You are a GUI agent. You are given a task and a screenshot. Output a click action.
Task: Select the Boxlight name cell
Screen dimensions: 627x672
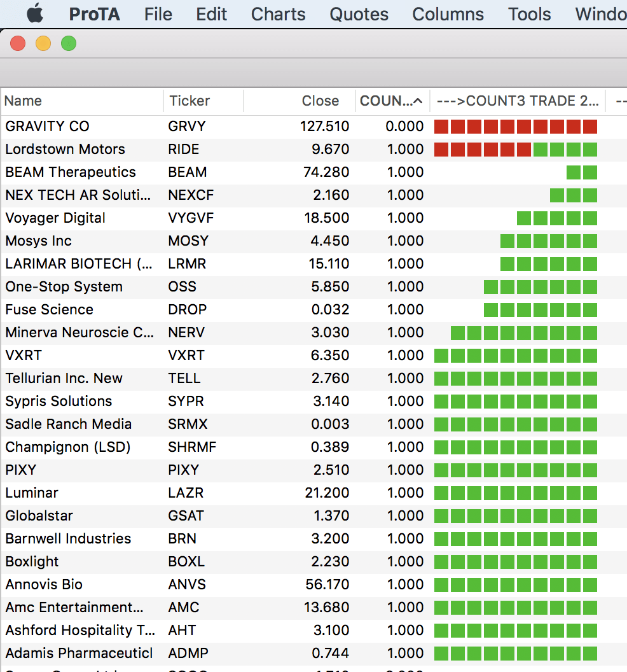(32, 562)
